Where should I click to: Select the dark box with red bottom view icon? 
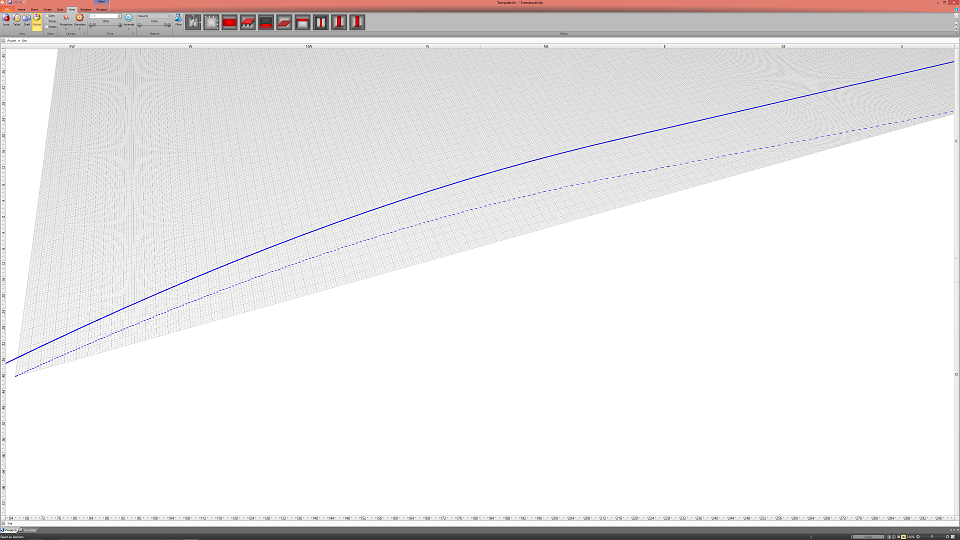coord(266,22)
